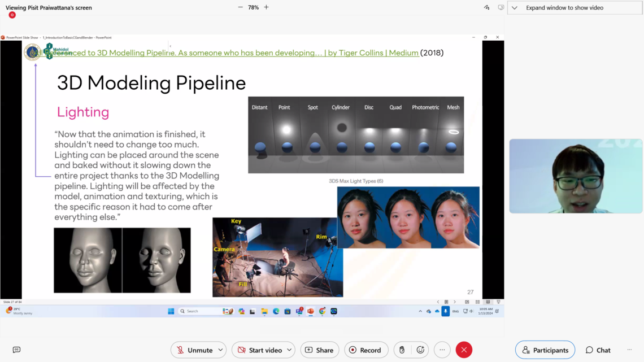Expand audio options arrow beside Unmute
The width and height of the screenshot is (644, 362).
point(220,350)
